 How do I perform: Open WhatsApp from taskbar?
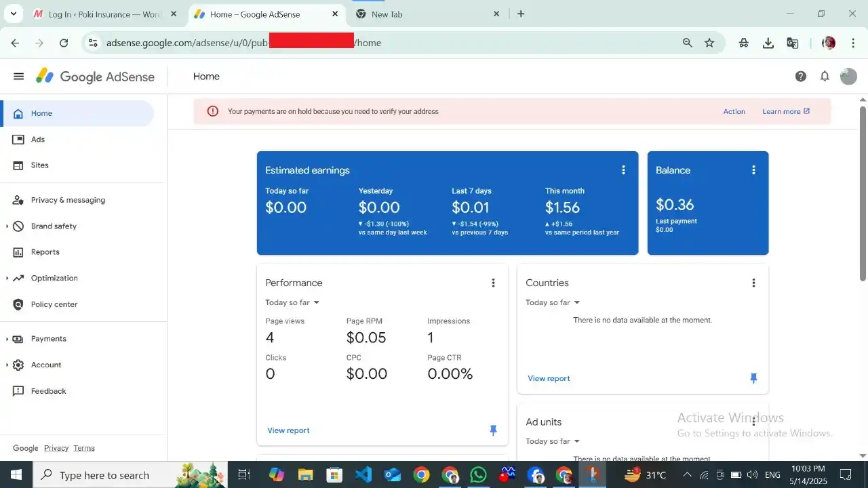tap(478, 475)
